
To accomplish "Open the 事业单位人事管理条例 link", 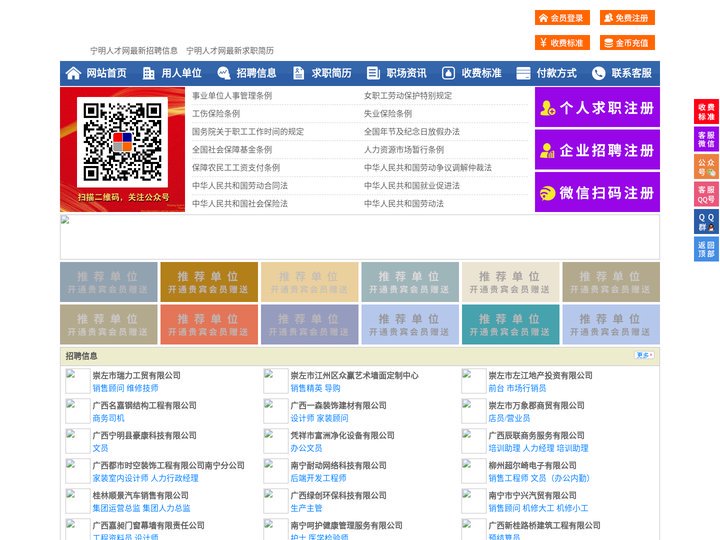I will 232,96.
